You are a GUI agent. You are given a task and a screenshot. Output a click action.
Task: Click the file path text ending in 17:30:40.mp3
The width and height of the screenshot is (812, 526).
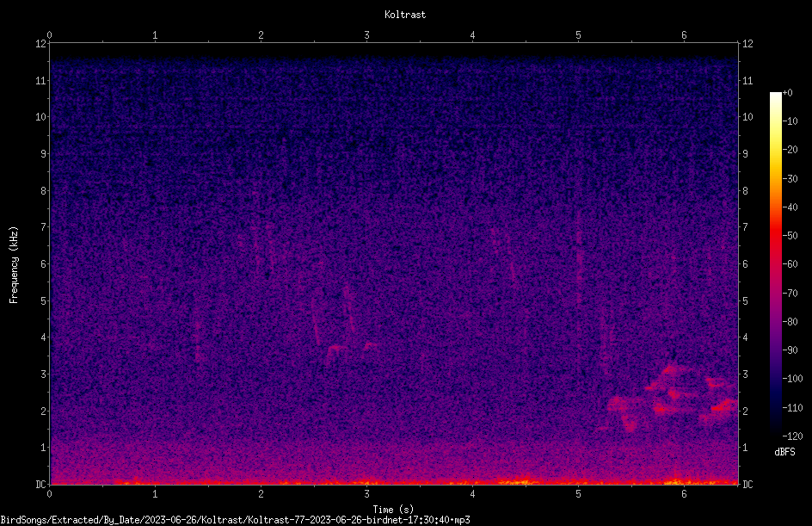(x=235, y=520)
